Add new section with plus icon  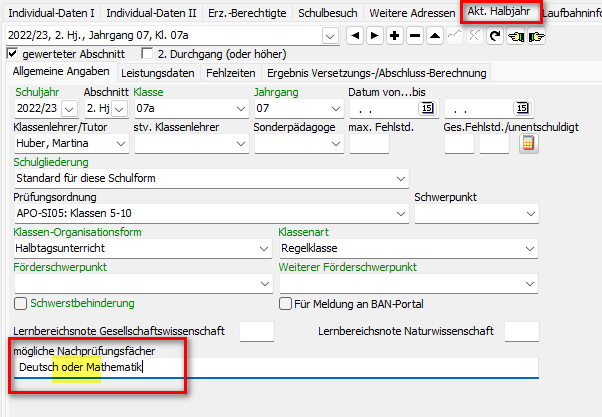pos(395,36)
